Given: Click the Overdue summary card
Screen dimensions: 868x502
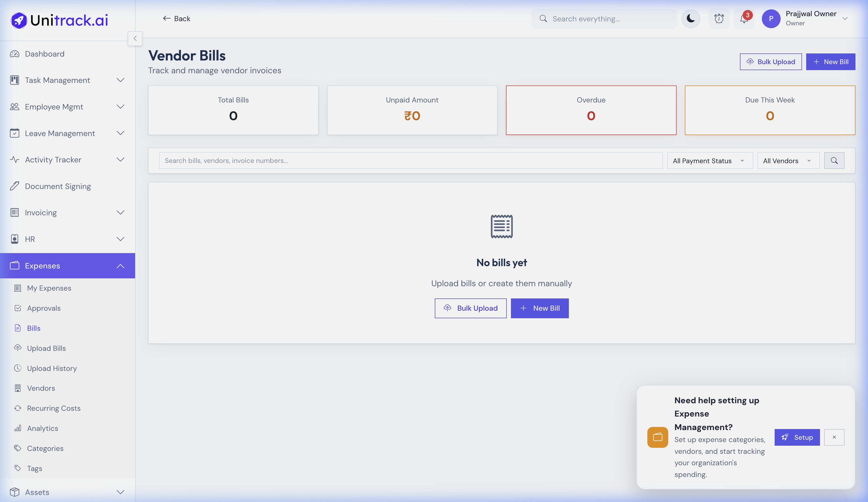Looking at the screenshot, I should (591, 110).
